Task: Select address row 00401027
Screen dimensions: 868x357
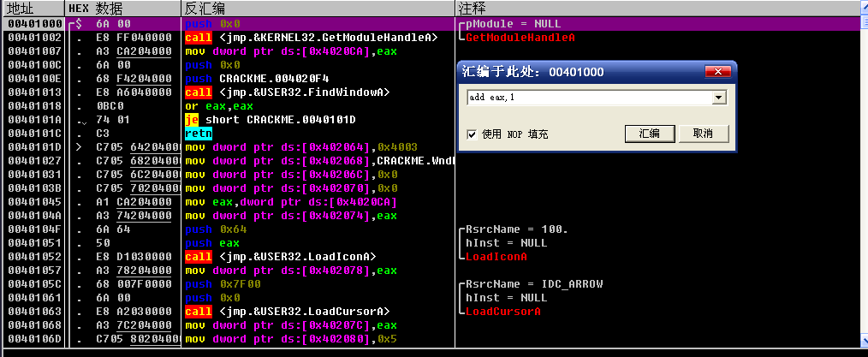Action: click(33, 160)
